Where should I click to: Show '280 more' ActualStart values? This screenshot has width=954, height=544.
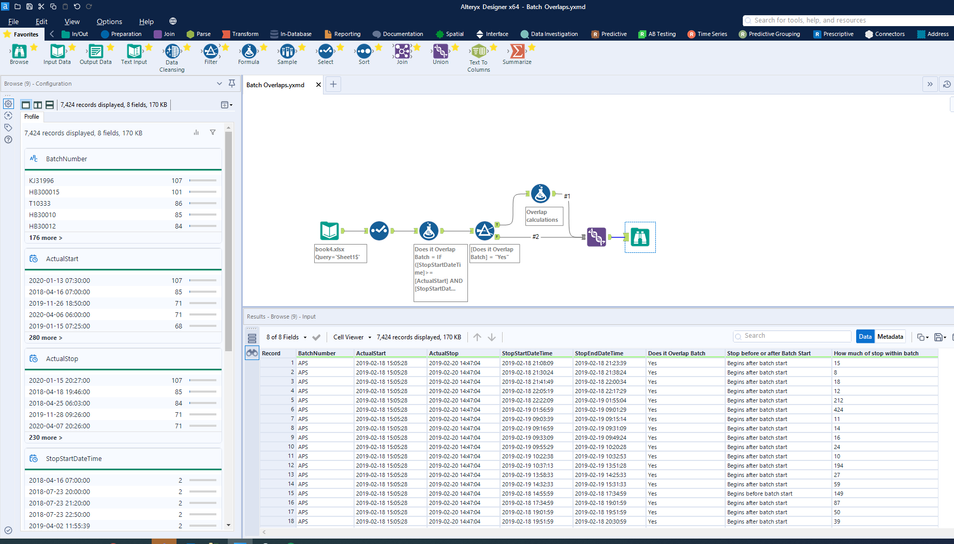click(45, 338)
